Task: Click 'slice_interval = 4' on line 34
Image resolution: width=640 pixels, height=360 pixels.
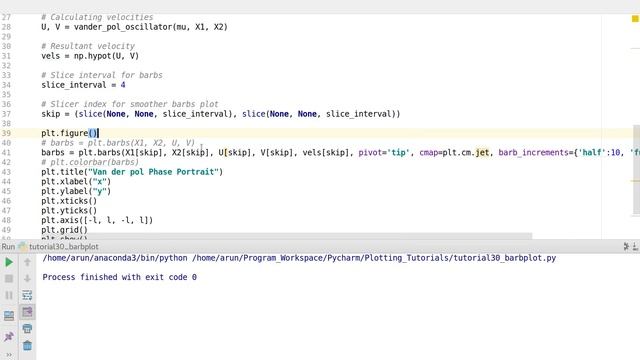Action: point(83,85)
